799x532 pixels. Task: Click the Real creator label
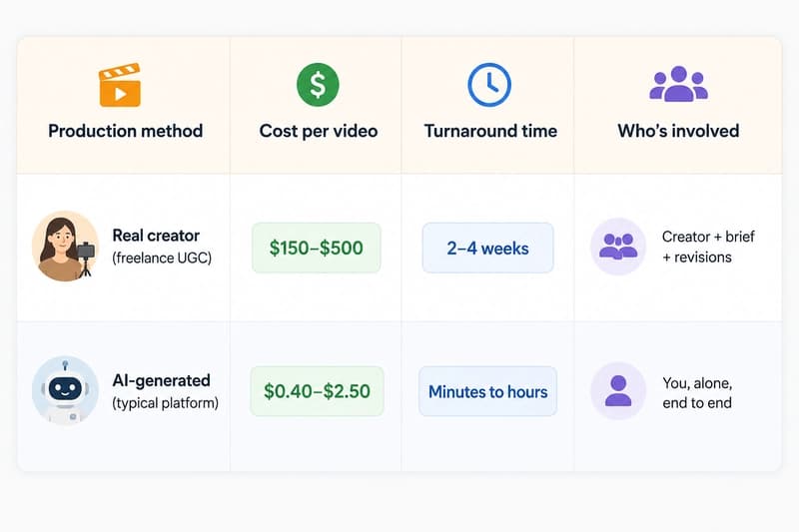tap(156, 236)
